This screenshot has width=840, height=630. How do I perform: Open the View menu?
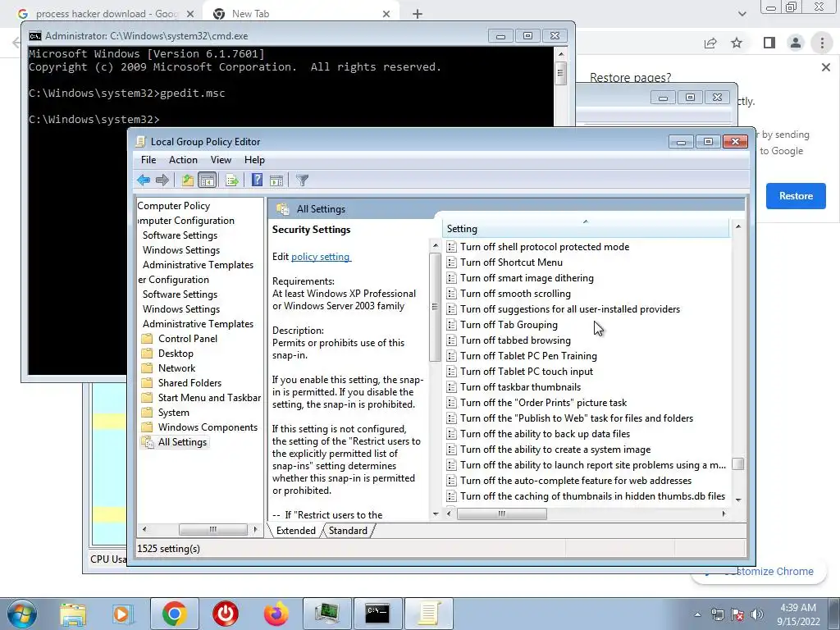tap(221, 160)
